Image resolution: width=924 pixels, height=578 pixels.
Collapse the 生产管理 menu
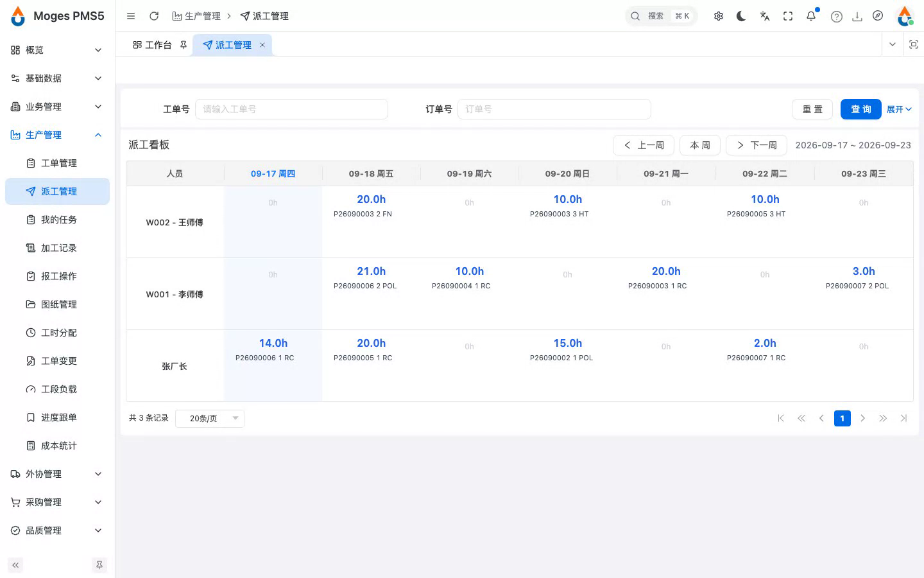pyautogui.click(x=57, y=135)
